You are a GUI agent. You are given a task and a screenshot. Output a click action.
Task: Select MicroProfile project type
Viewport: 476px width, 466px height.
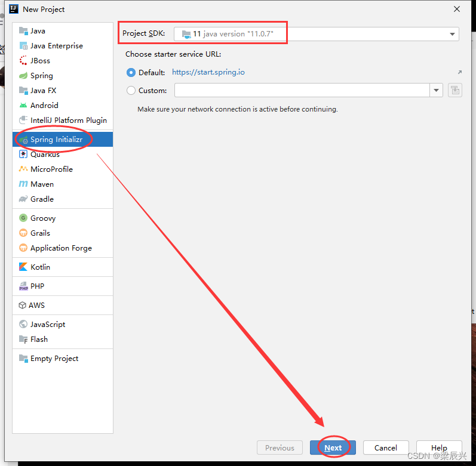pos(63,169)
